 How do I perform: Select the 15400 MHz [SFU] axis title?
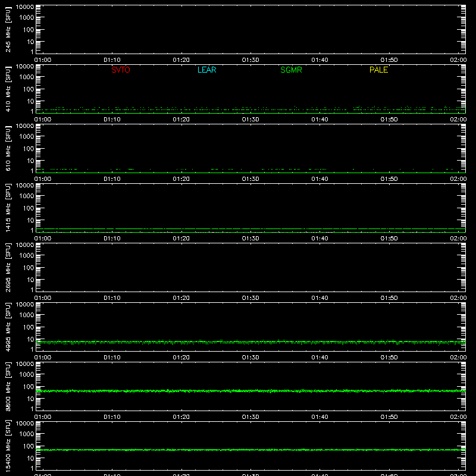(8, 446)
